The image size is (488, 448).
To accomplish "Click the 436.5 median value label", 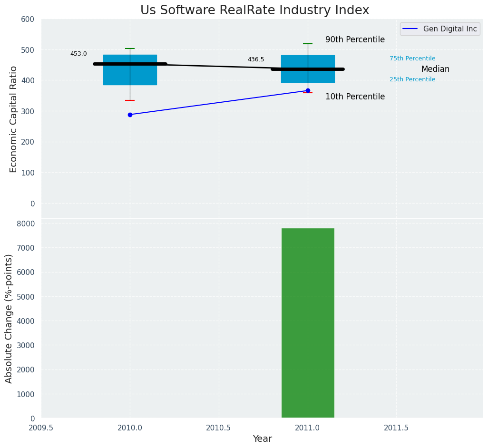I will (x=256, y=59).
